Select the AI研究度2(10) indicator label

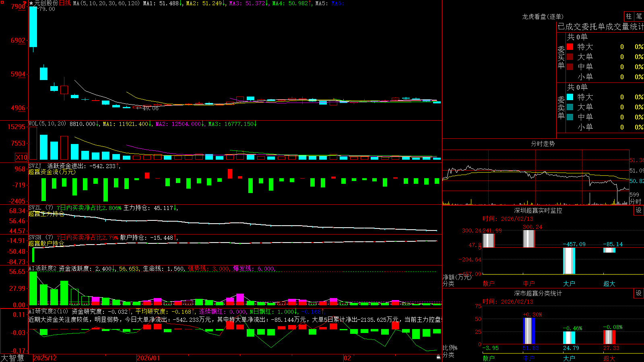coord(49,311)
